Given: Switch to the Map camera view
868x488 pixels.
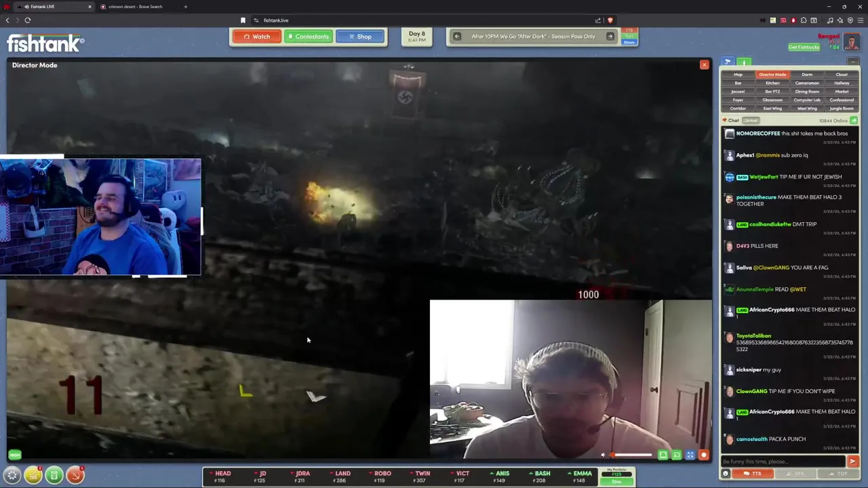Looking at the screenshot, I should click(738, 75).
